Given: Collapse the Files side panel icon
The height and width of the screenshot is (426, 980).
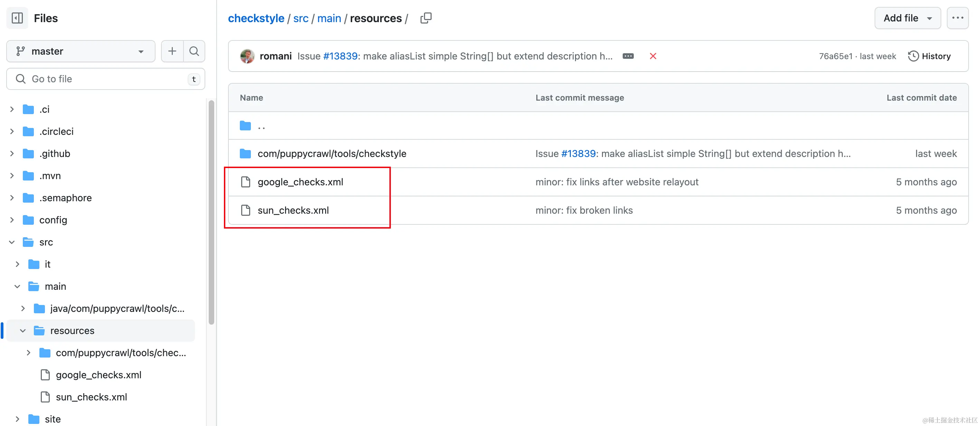Looking at the screenshot, I should 17,18.
